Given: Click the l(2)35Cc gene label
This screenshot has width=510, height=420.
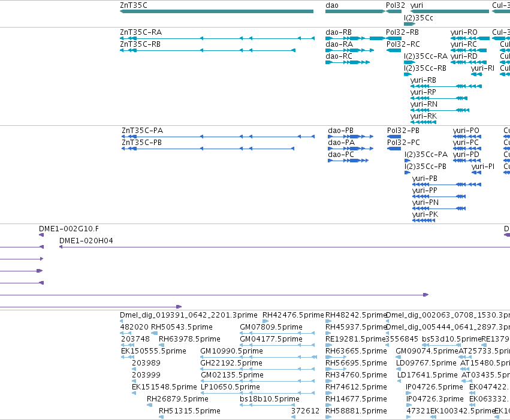Looking at the screenshot, I should [x=418, y=17].
